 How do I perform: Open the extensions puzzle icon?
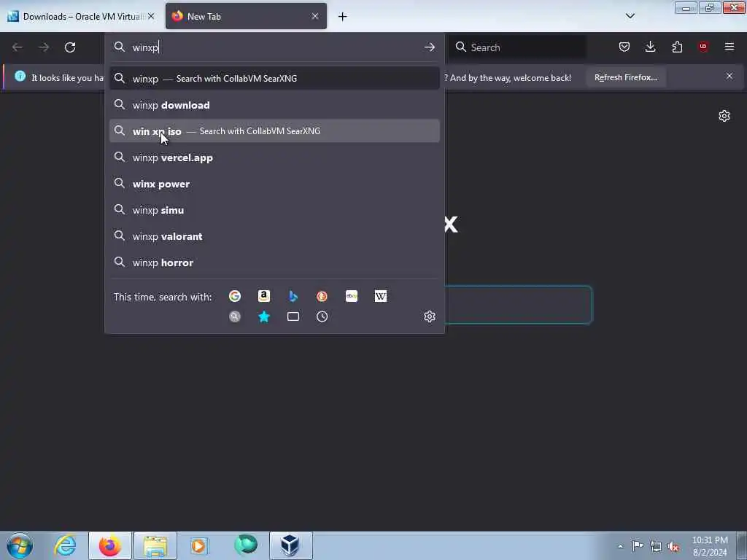[x=677, y=47]
